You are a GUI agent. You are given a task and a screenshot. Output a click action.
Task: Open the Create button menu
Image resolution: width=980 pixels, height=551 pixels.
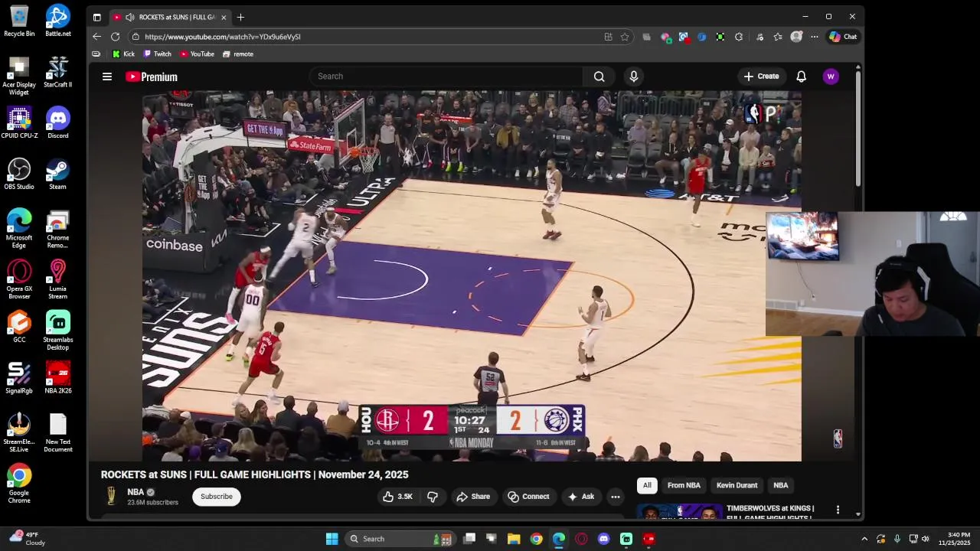point(761,77)
